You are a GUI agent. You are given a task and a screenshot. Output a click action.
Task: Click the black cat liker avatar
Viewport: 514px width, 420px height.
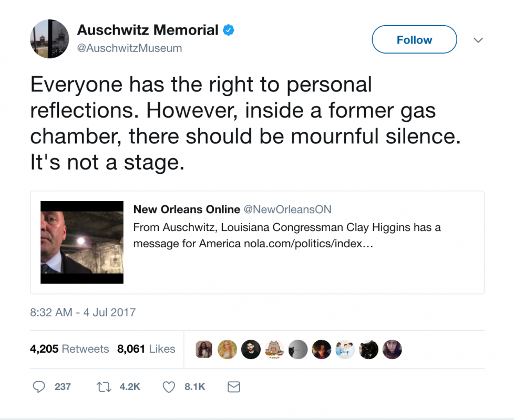pyautogui.click(x=369, y=349)
